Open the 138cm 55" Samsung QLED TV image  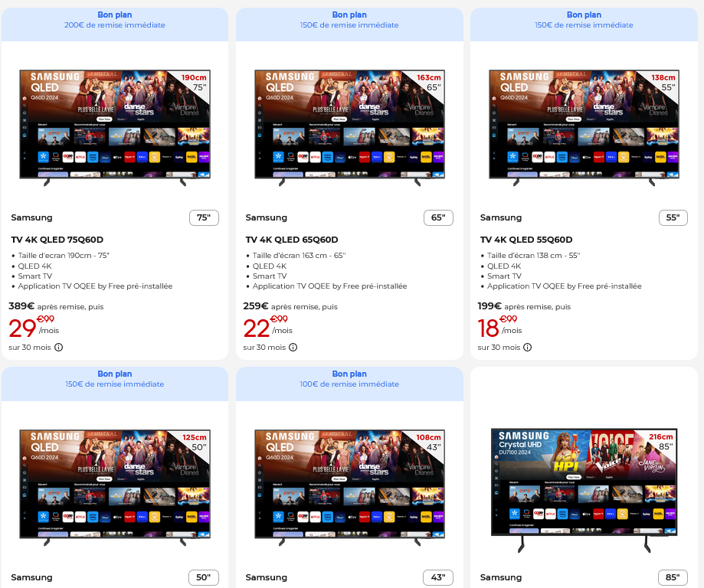(584, 127)
